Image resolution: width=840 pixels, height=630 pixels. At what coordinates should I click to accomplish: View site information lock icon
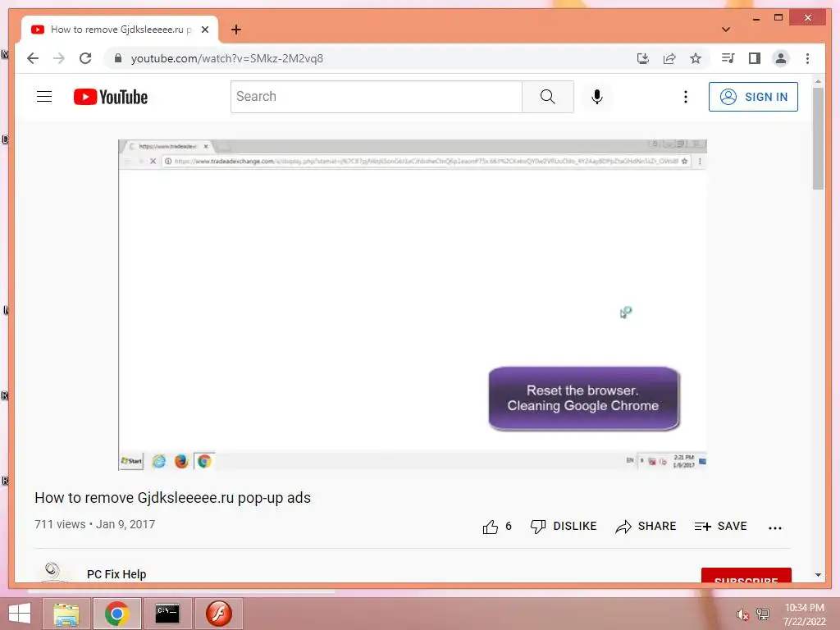(x=118, y=58)
